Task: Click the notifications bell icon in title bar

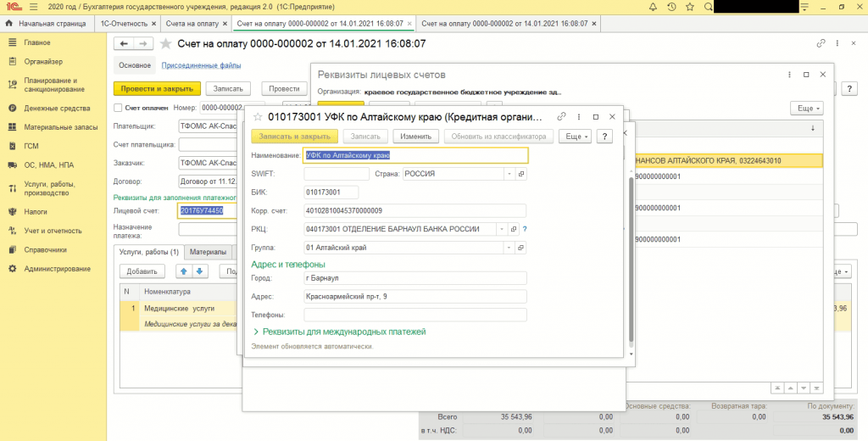Action: pyautogui.click(x=654, y=7)
